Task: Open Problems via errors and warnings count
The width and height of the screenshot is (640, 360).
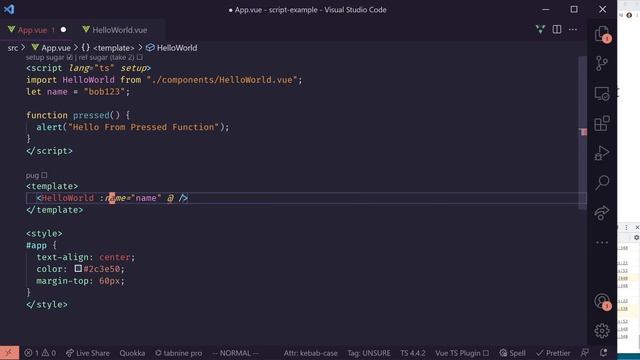Action: [x=40, y=353]
